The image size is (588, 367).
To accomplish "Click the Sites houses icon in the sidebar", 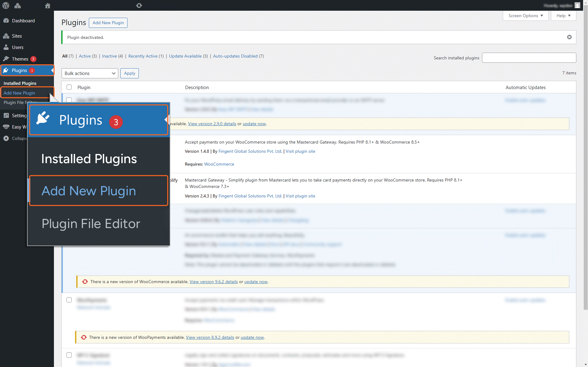I will point(6,36).
